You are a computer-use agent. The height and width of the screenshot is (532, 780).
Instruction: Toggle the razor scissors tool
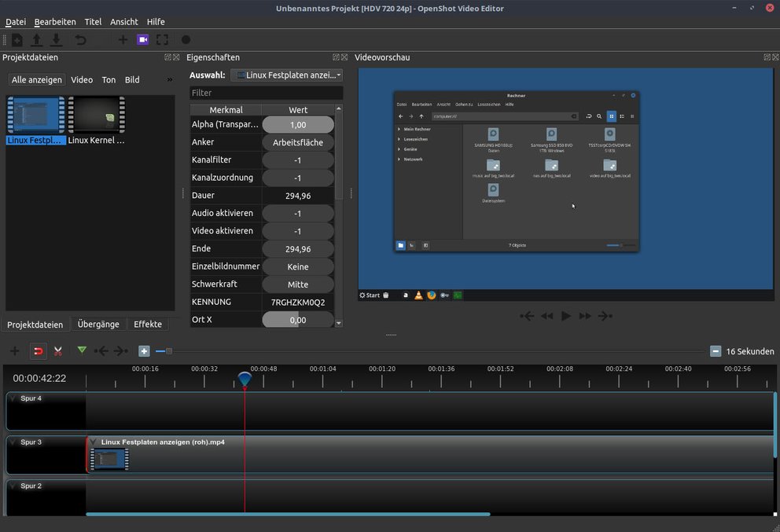click(58, 351)
